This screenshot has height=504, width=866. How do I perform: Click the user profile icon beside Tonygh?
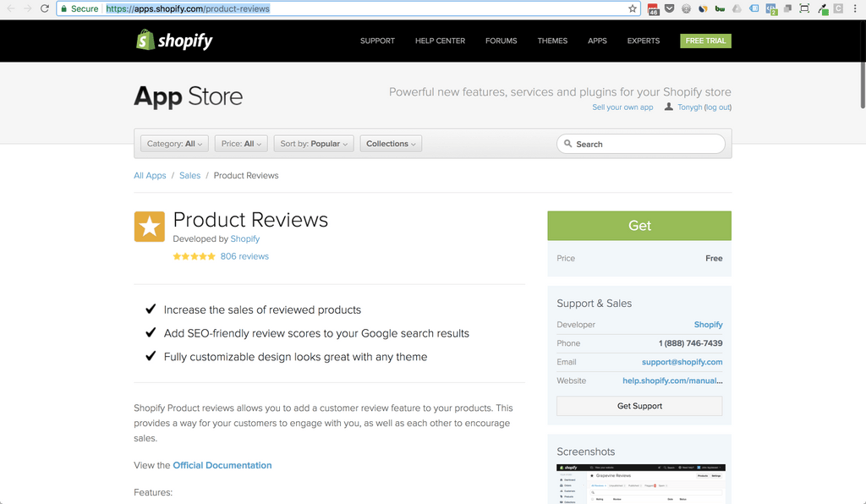668,107
